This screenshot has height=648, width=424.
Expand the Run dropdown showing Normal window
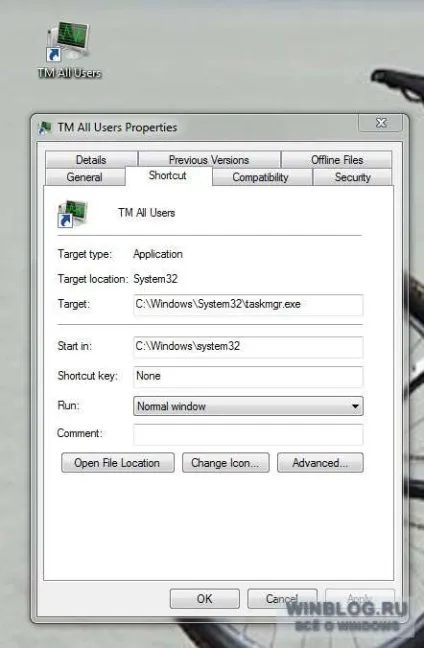point(248,406)
